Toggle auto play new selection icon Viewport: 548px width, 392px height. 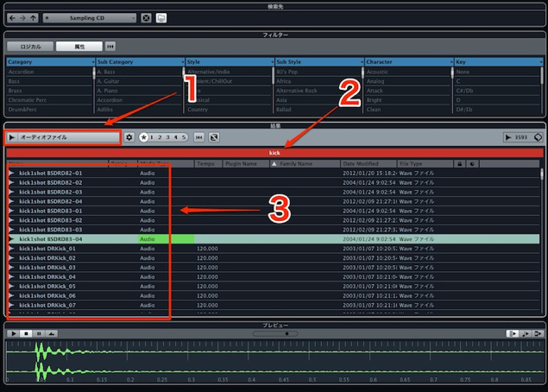coord(513,333)
